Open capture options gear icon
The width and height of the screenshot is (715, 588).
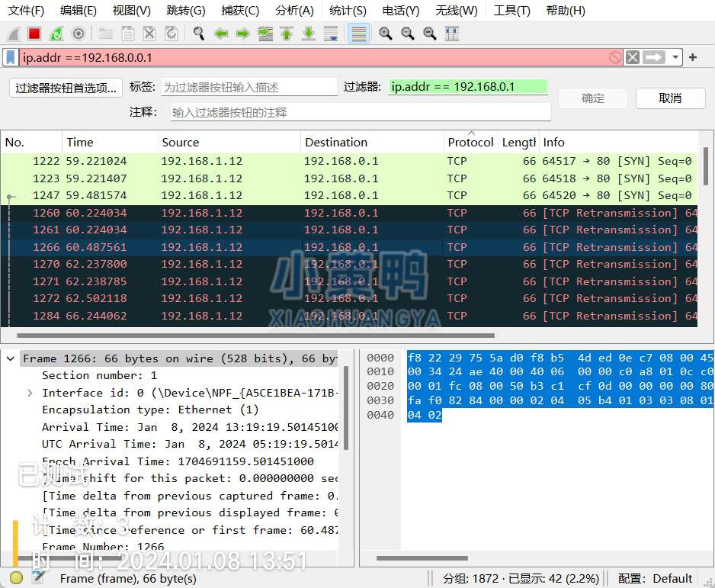pos(79,34)
